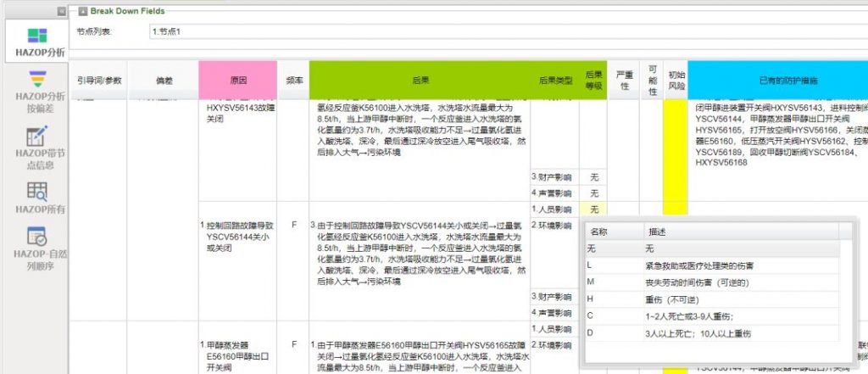The height and width of the screenshot is (374, 868).
Task: Open the 节点列表 dropdown showing 1.节点1
Action: click(x=507, y=31)
